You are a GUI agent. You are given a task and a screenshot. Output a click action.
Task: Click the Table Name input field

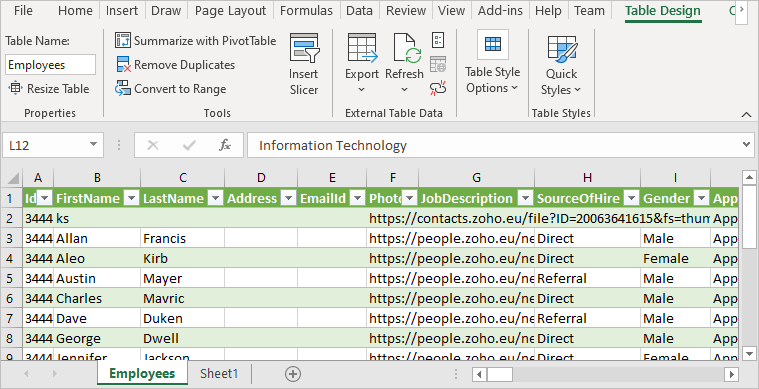(50, 65)
